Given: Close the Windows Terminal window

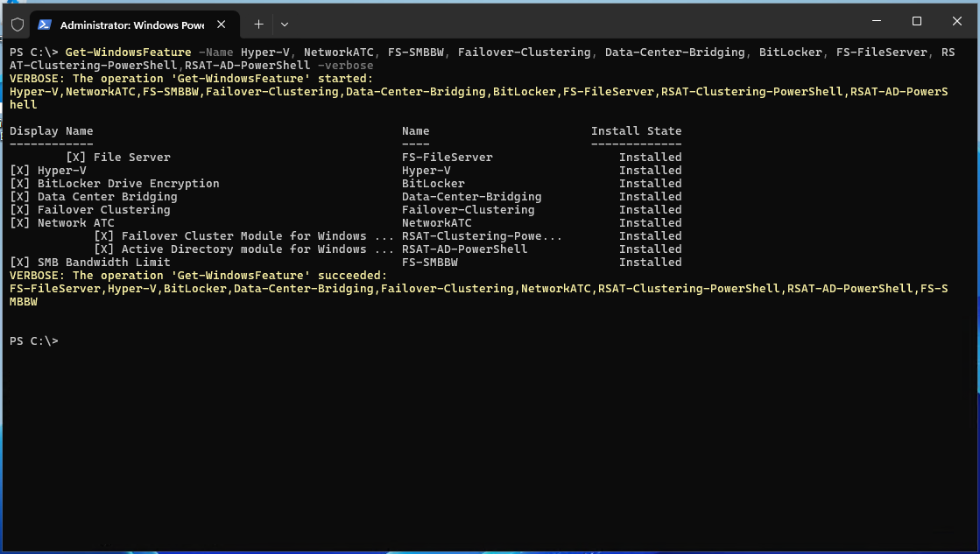Looking at the screenshot, I should tap(956, 21).
